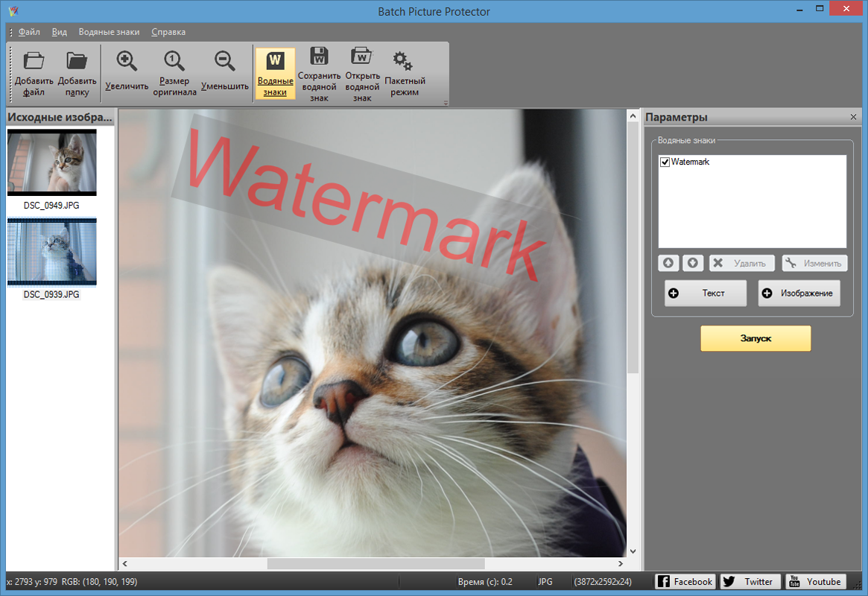Open the Facebook link in status bar
868x596 pixels.
point(685,582)
